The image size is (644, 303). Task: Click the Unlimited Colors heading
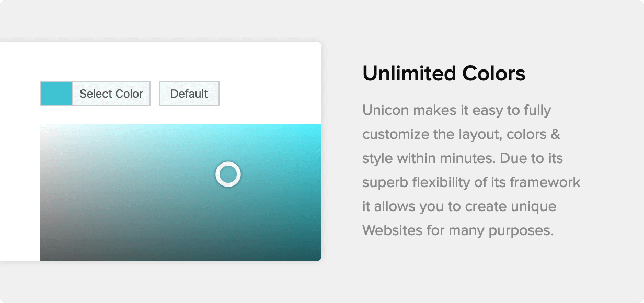[444, 73]
